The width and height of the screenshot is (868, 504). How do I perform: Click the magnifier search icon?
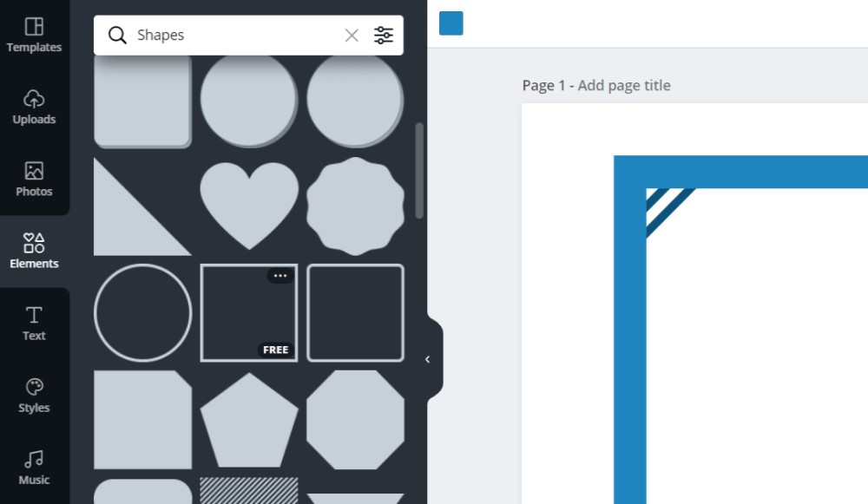coord(117,36)
